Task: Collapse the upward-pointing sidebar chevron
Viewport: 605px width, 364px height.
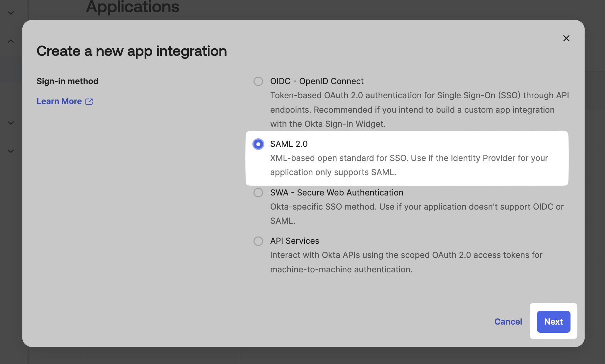Action: point(11,41)
